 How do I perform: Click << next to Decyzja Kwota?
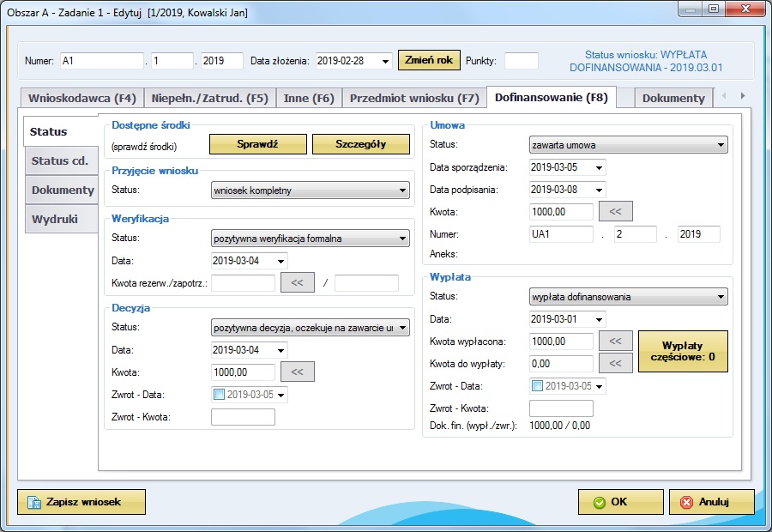click(x=298, y=372)
